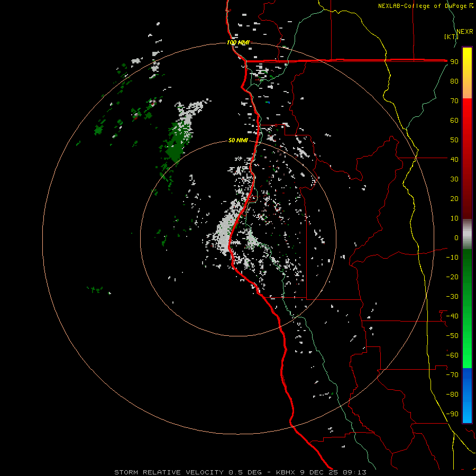The height and width of the screenshot is (476, 476).
Task: Click the positive 20 knot scale label
Action: tap(454, 198)
